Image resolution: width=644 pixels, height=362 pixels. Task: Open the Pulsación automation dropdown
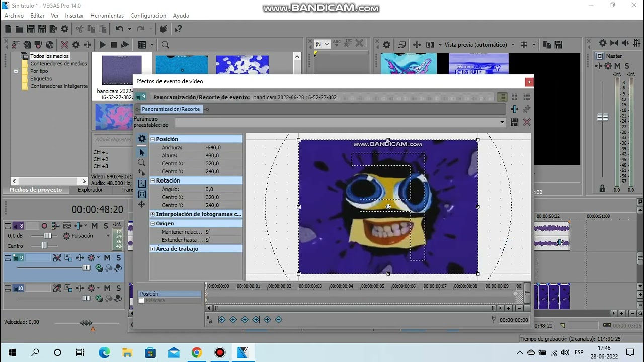108,236
